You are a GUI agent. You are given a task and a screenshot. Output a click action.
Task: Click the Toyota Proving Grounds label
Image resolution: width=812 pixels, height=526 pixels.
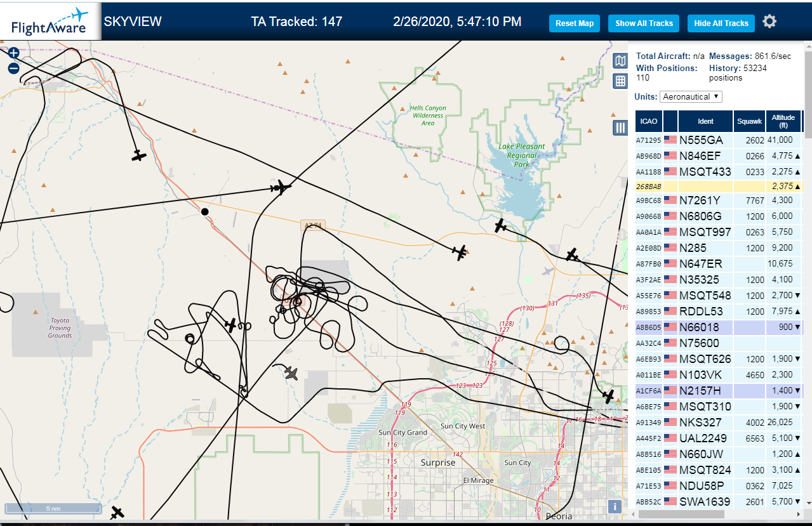click(x=60, y=327)
